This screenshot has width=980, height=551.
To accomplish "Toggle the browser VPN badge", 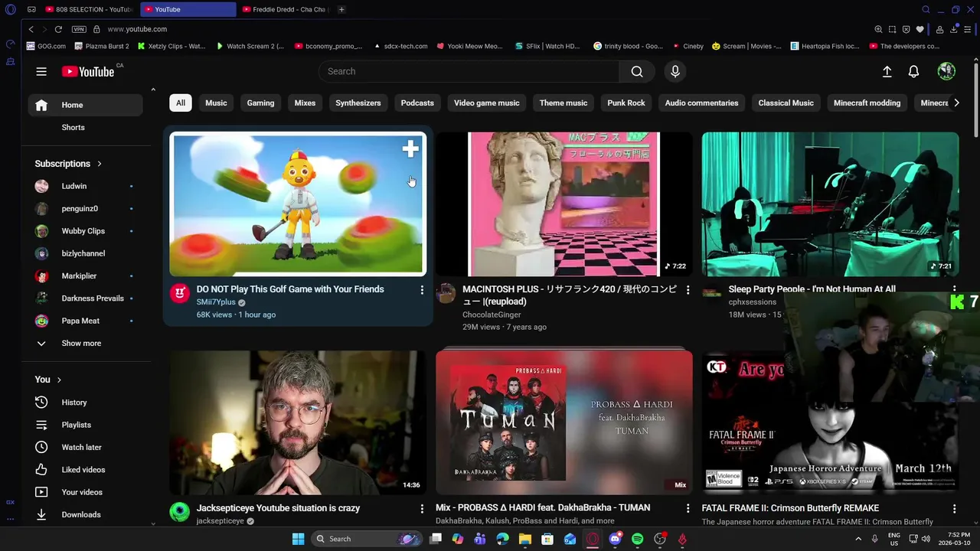I will 79,29.
